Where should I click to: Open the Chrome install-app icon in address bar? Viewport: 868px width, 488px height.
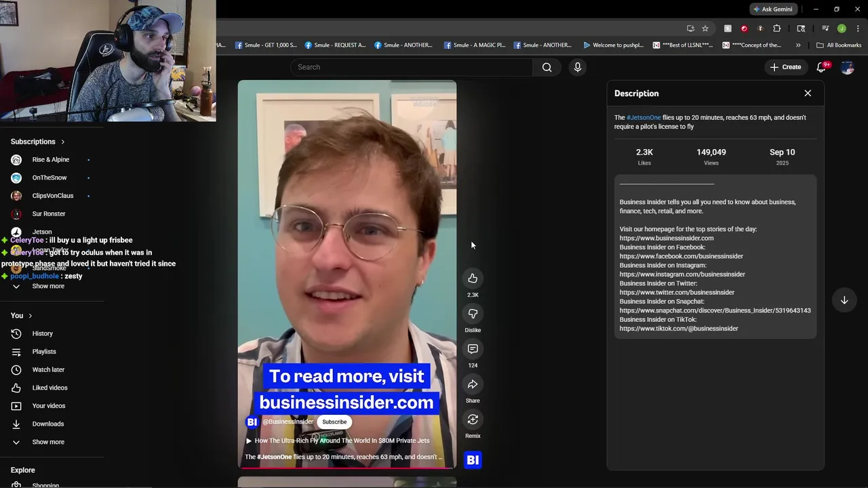coord(690,28)
